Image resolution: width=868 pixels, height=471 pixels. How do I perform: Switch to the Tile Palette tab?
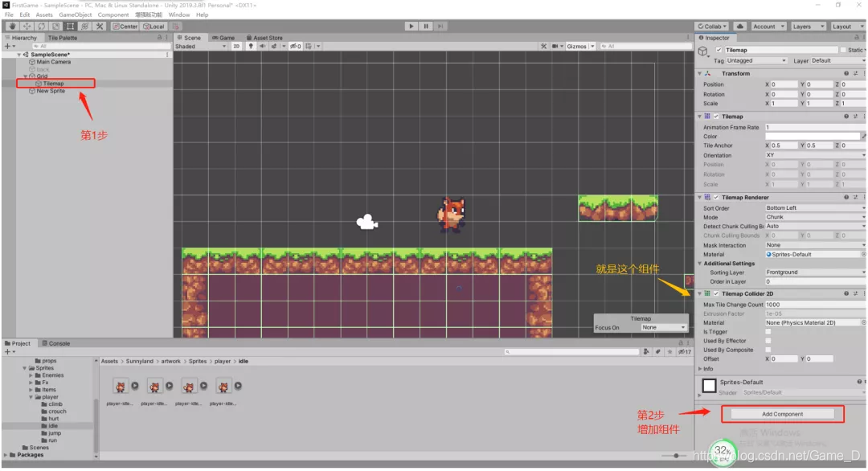[62, 38]
